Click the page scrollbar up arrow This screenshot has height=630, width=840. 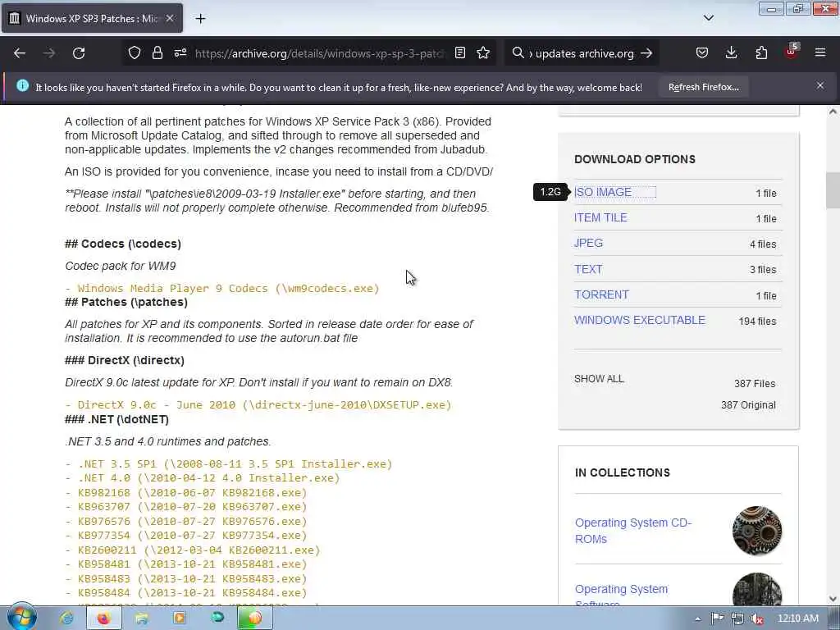tap(833, 112)
